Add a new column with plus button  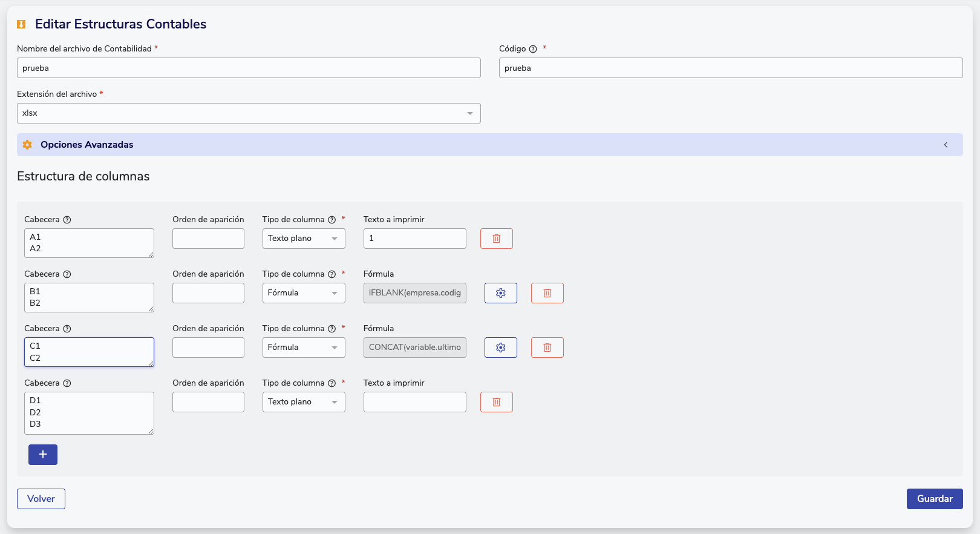pos(43,455)
